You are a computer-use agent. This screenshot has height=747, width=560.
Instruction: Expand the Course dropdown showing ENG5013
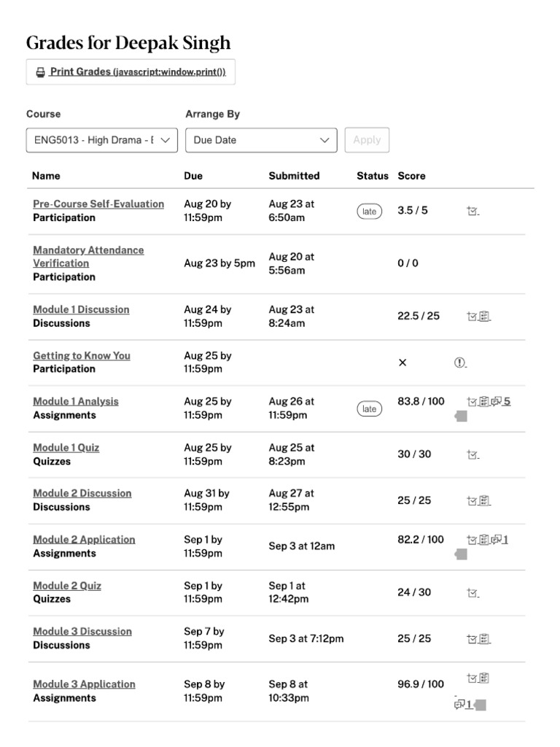tap(102, 140)
